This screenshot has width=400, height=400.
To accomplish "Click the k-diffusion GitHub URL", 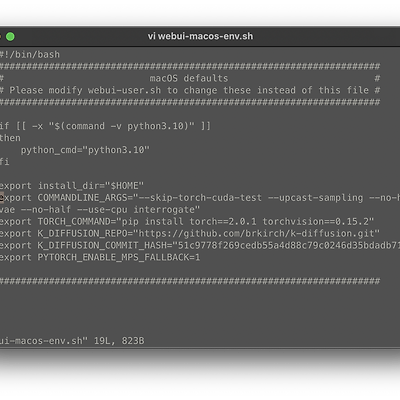I will point(256,233).
